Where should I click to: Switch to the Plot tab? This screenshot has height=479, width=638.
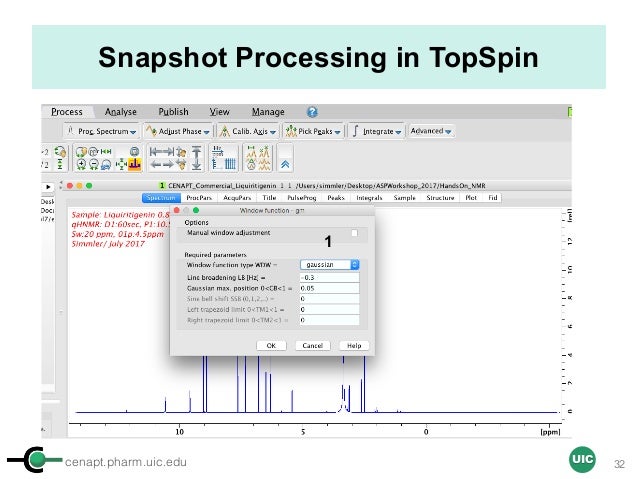471,198
